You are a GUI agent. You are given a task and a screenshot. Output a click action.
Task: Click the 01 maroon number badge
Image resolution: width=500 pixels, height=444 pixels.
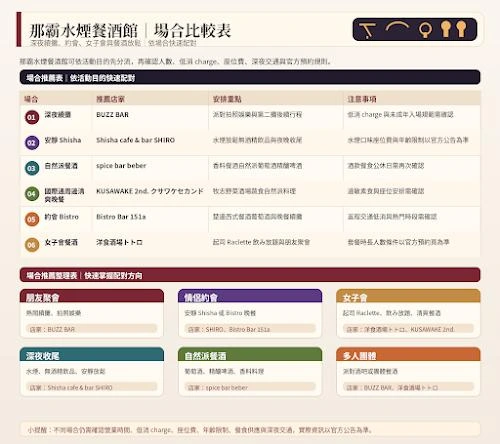pos(32,117)
